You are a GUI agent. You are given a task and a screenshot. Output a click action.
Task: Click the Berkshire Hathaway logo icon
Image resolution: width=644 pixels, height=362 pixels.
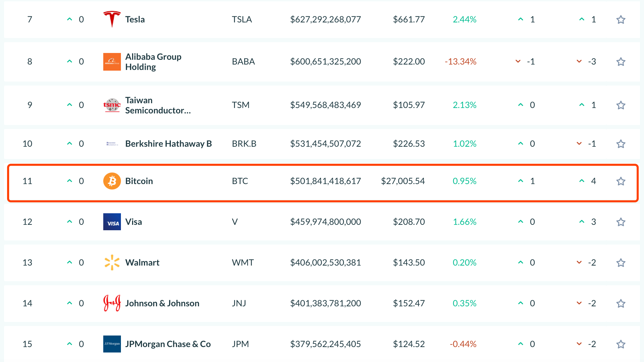(x=112, y=144)
